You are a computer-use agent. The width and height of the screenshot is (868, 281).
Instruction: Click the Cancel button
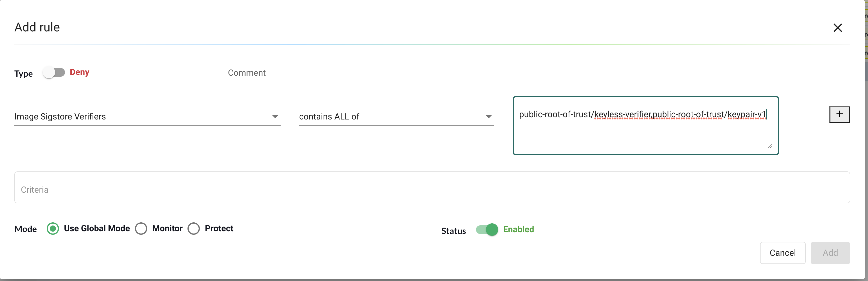pos(783,253)
